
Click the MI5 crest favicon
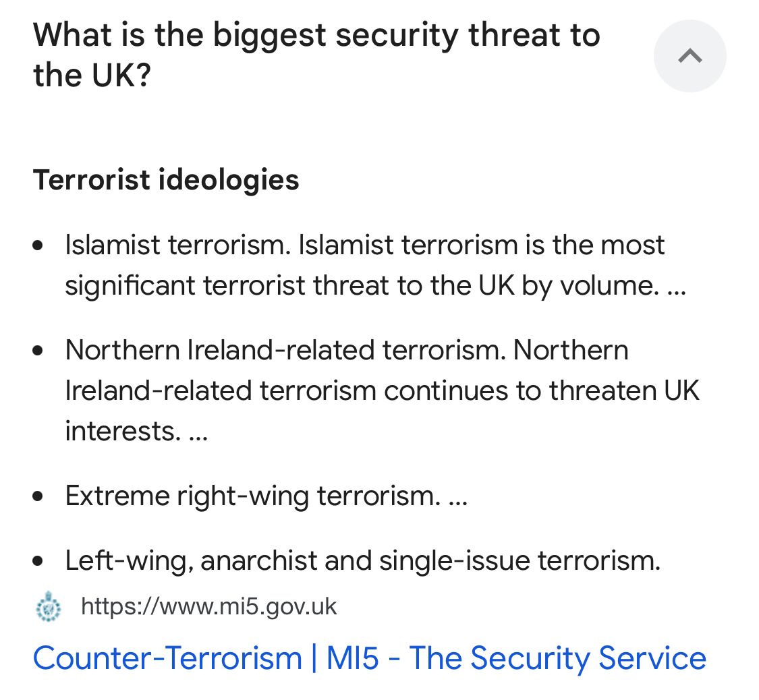[48, 607]
